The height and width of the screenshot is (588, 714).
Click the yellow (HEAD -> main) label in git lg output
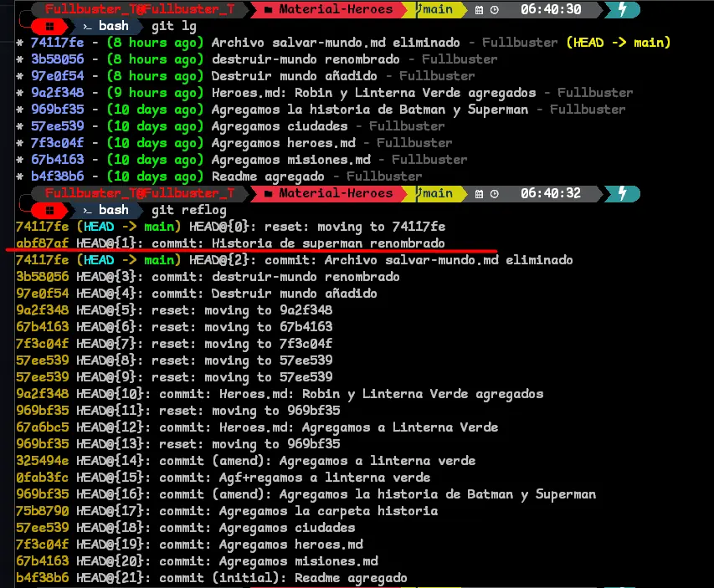coord(618,43)
